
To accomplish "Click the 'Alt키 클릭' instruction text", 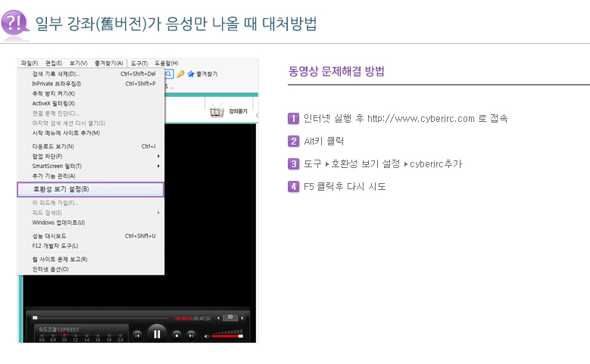I will pos(324,142).
